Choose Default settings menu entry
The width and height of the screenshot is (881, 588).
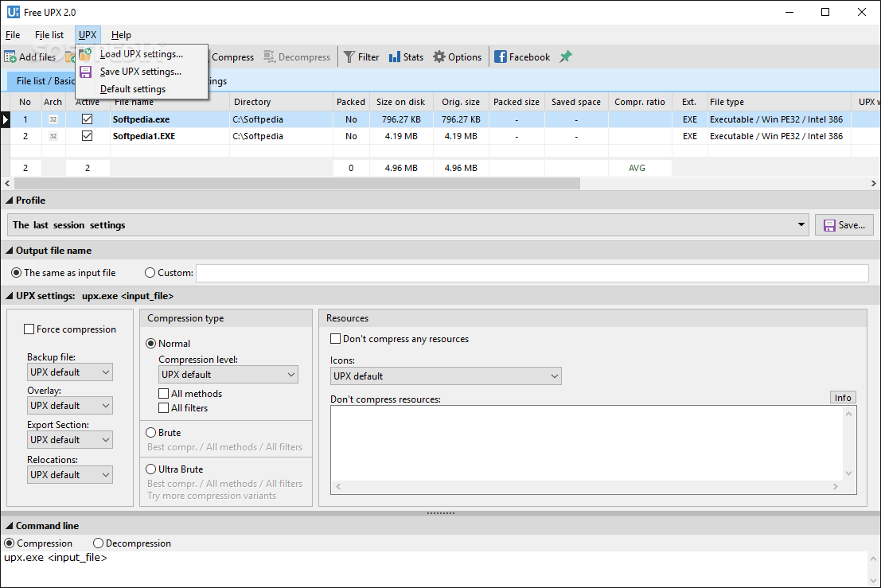pyautogui.click(x=142, y=89)
